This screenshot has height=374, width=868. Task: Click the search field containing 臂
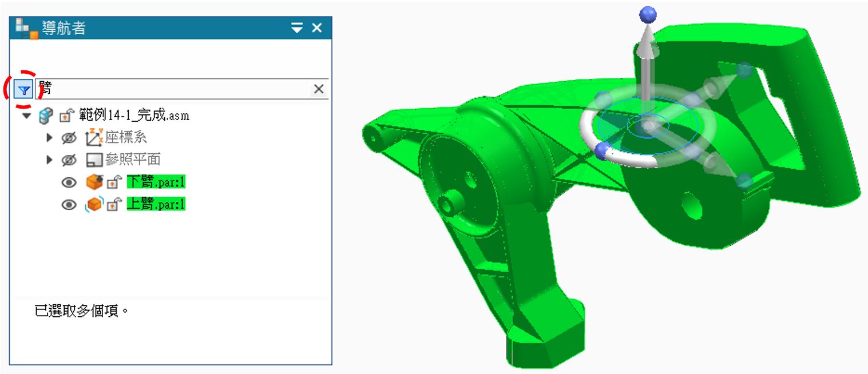click(x=173, y=89)
